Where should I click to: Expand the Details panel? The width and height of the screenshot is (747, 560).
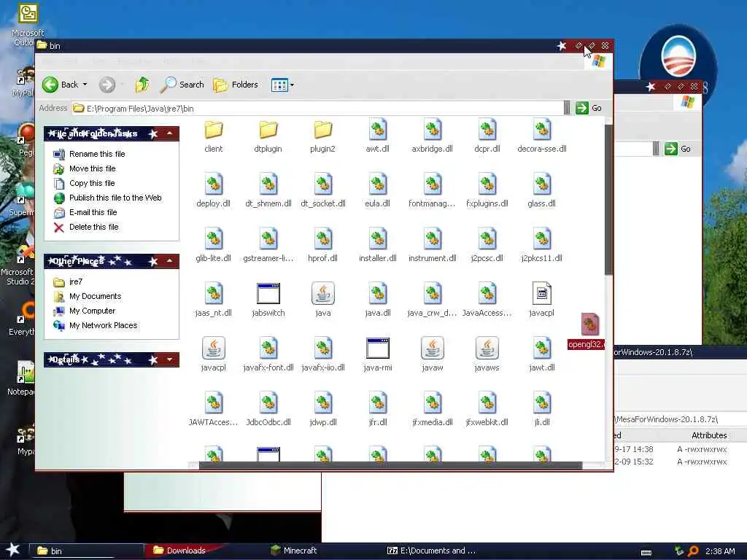tap(169, 359)
